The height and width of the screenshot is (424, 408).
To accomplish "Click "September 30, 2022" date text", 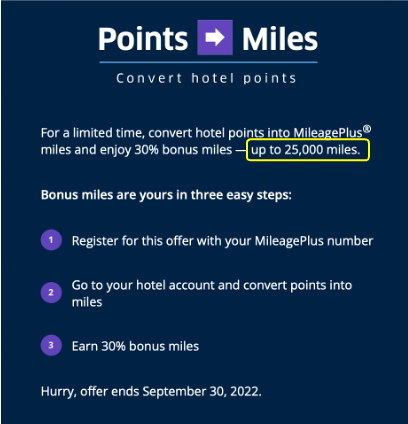I will [202, 391].
